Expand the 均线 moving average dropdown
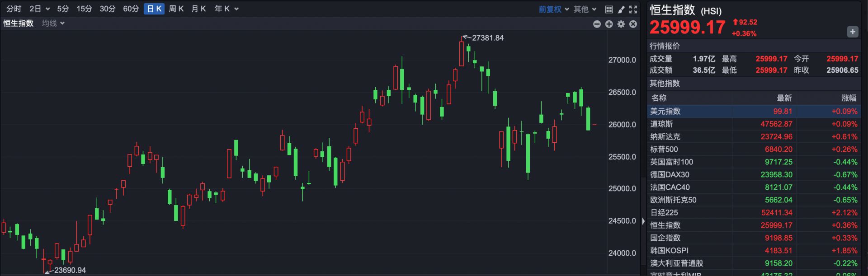The width and height of the screenshot is (868, 276). click(53, 23)
